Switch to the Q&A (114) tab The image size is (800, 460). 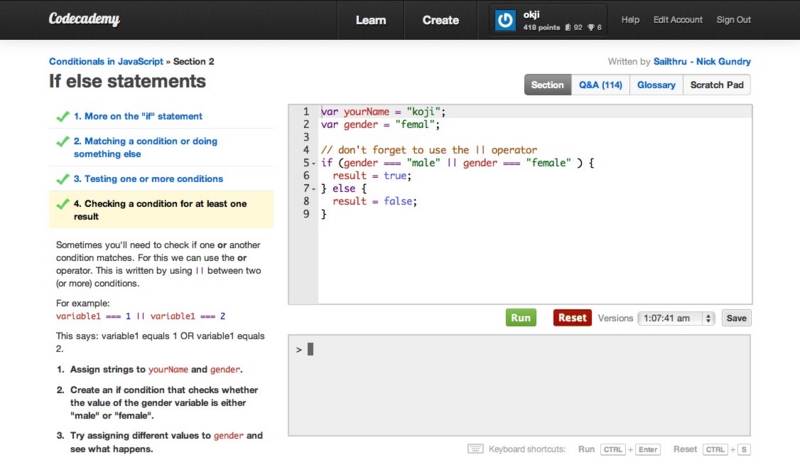point(601,85)
